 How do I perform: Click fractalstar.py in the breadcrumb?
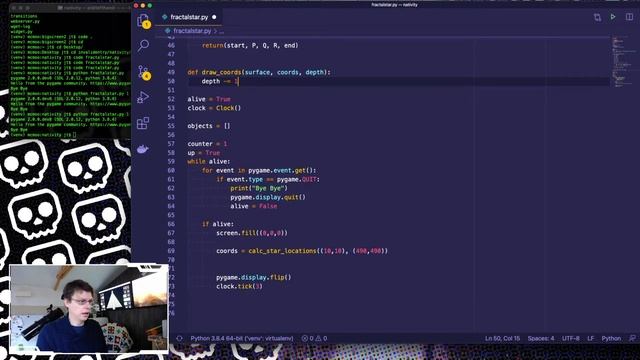(192, 31)
